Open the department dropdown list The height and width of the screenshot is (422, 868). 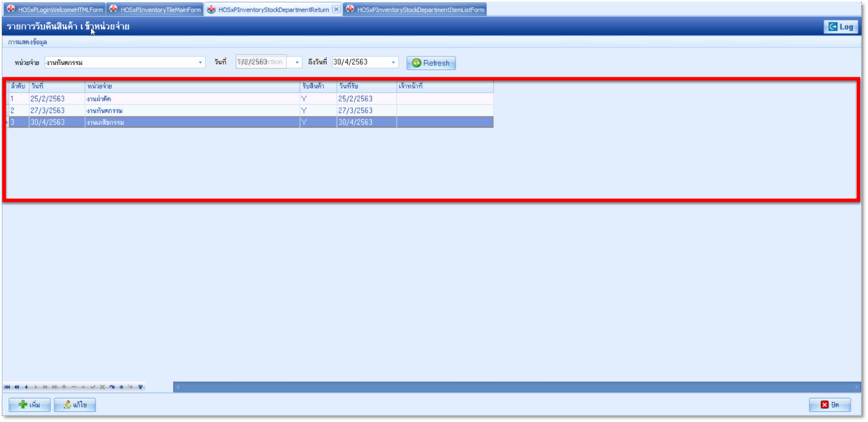201,63
